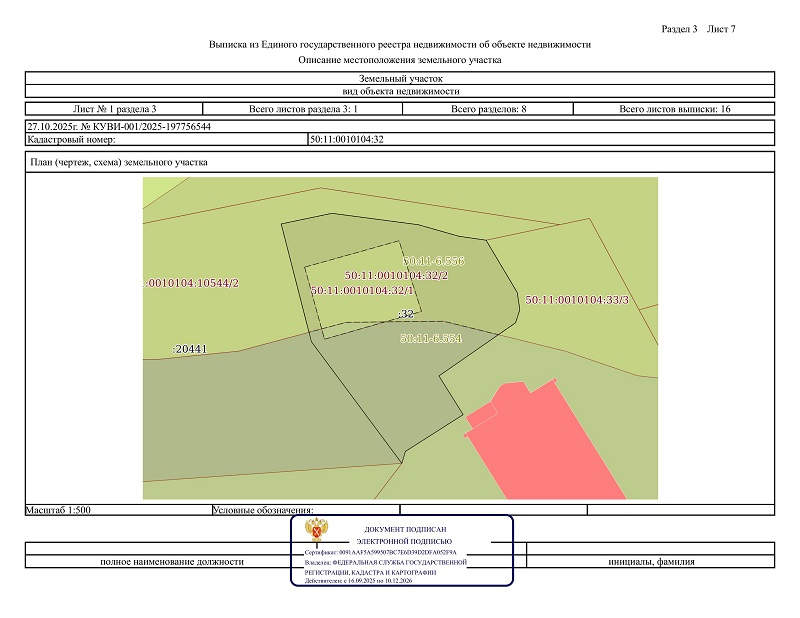The image size is (800, 618).
Task: Click the :0010104:10544/2 parcel label
Action: (192, 283)
